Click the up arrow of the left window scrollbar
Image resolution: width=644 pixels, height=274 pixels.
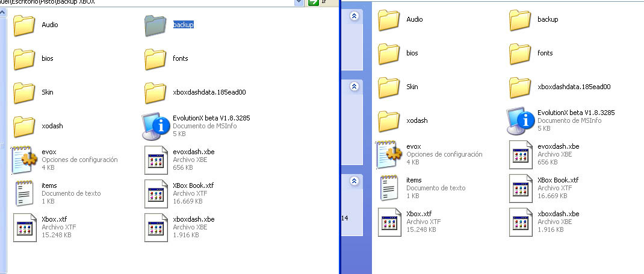coord(2,12)
